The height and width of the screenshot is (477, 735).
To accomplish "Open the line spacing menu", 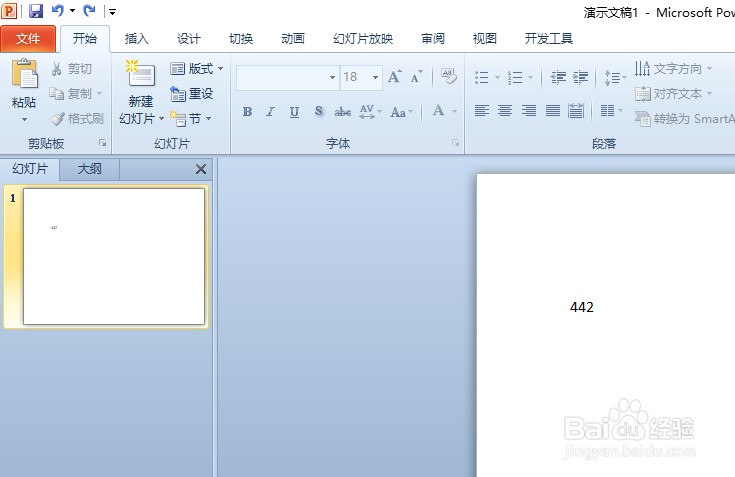I will pyautogui.click(x=615, y=77).
